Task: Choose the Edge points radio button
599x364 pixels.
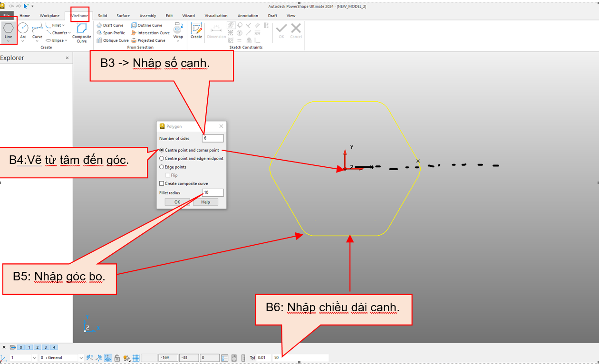Action: click(162, 167)
